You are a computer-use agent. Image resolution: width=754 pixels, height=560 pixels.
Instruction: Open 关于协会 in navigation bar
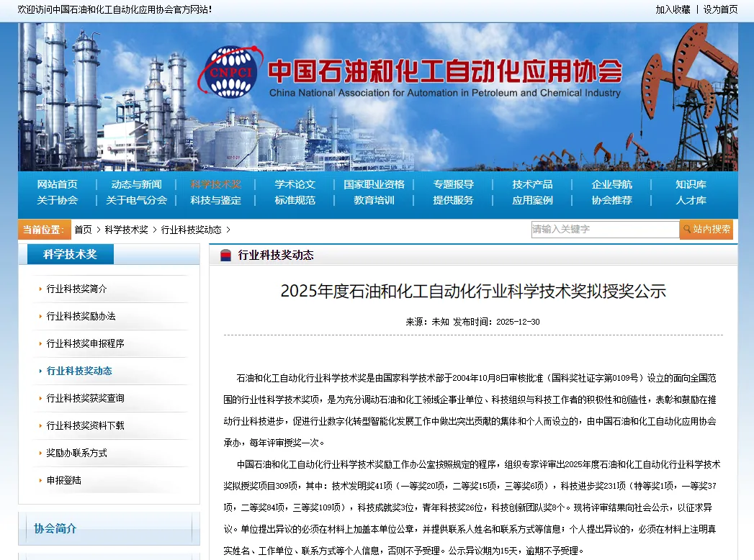tap(57, 200)
